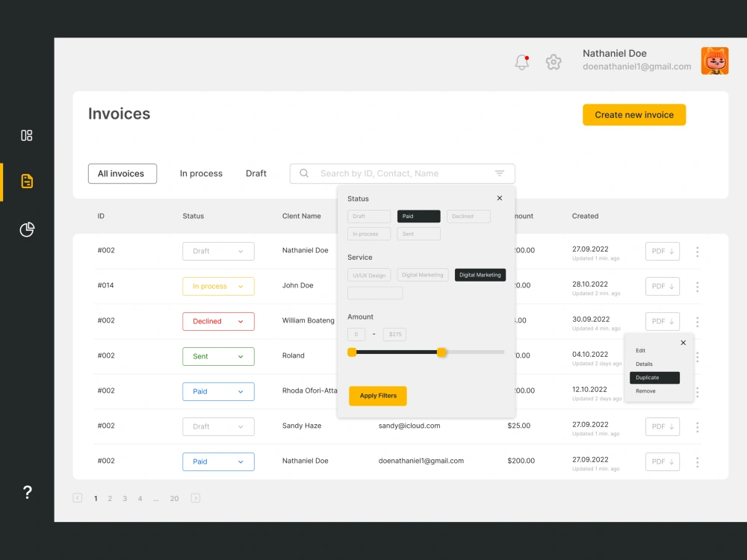Open three-dot menu on John Doe row
This screenshot has height=560, width=747.
click(x=698, y=287)
